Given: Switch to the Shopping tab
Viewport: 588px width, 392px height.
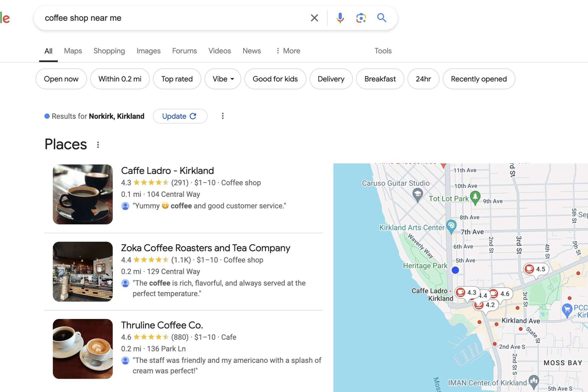Looking at the screenshot, I should [109, 51].
